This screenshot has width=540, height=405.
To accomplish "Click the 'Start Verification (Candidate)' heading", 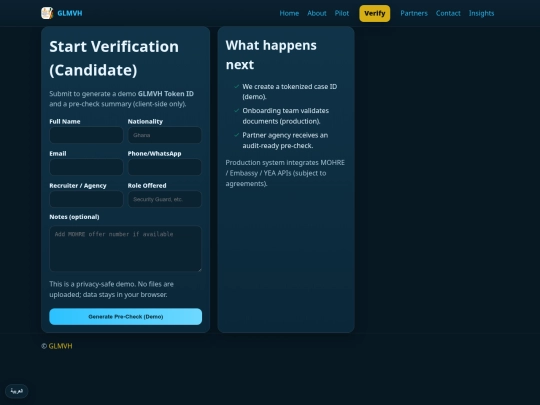I will (114, 58).
